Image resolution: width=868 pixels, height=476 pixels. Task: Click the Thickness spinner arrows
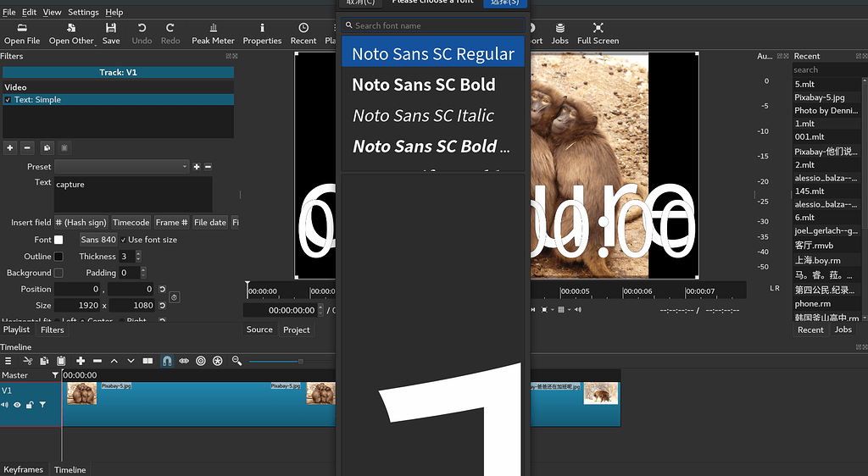point(138,256)
